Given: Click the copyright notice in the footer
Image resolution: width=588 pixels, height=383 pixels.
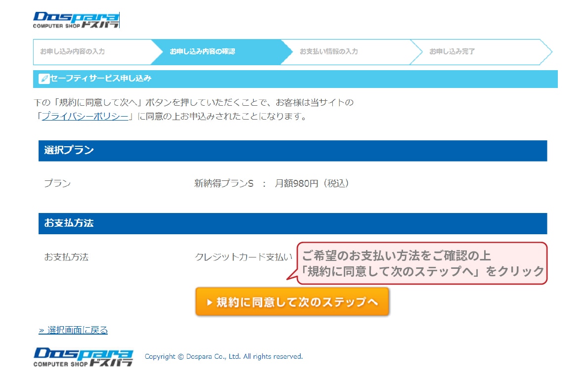Looking at the screenshot, I should click(223, 356).
